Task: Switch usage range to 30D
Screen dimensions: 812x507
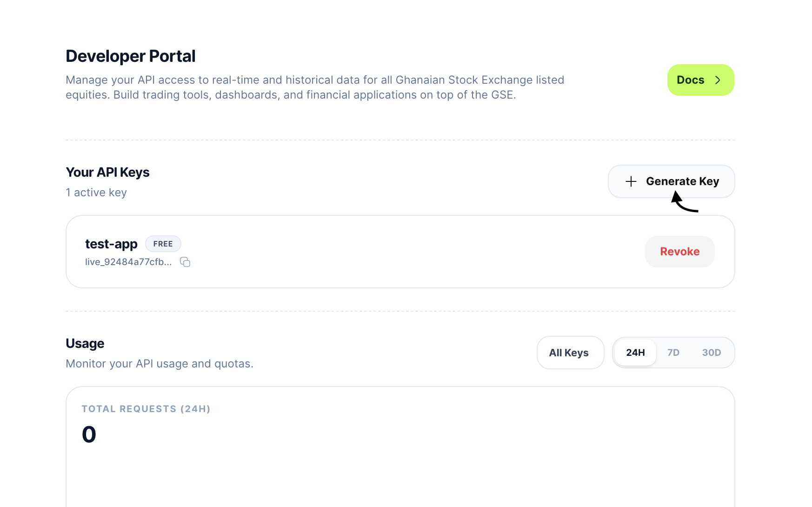Action: [711, 353]
